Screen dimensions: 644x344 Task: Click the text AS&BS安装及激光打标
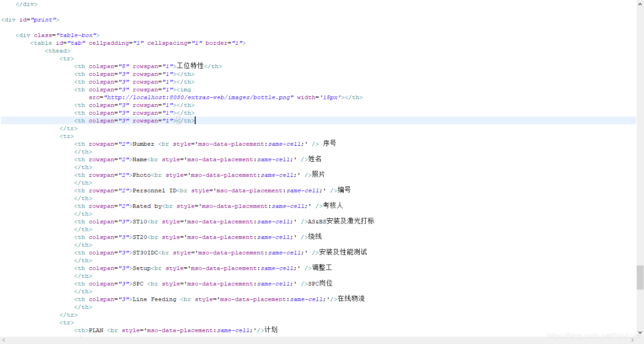tap(341, 221)
